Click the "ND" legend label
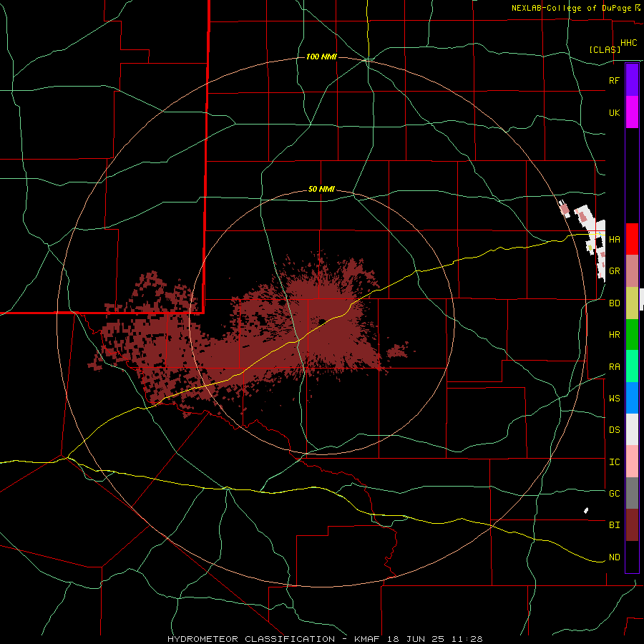Screen dimensions: 644x644 click(614, 557)
